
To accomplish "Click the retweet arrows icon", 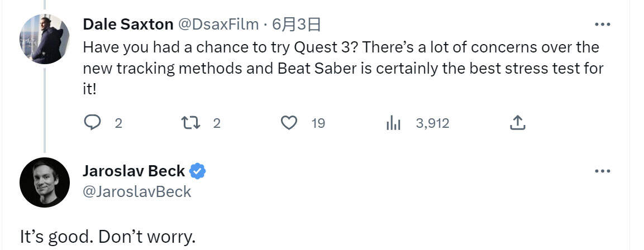I will click(191, 123).
